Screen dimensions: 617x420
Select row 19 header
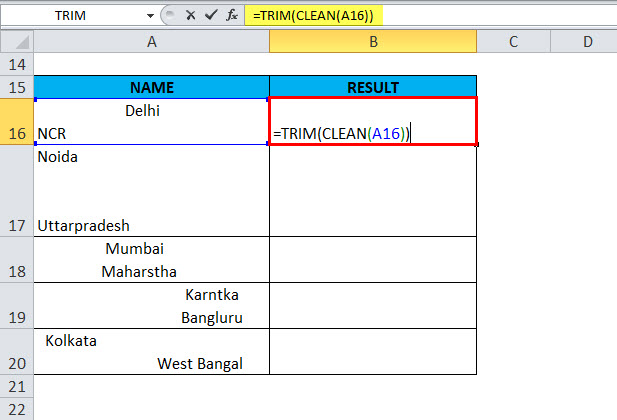17,306
